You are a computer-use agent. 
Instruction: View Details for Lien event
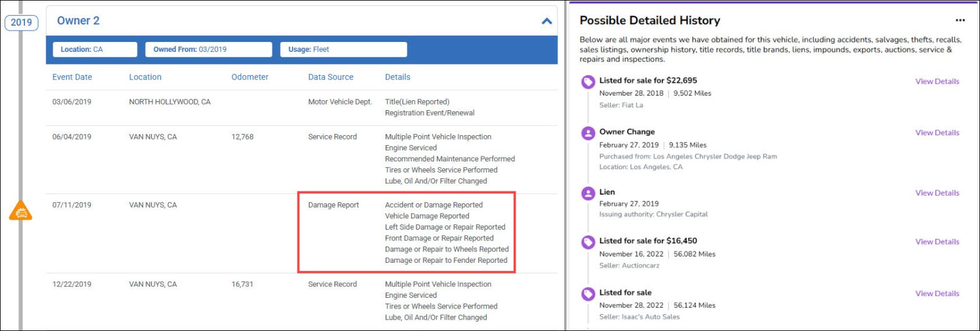click(937, 193)
